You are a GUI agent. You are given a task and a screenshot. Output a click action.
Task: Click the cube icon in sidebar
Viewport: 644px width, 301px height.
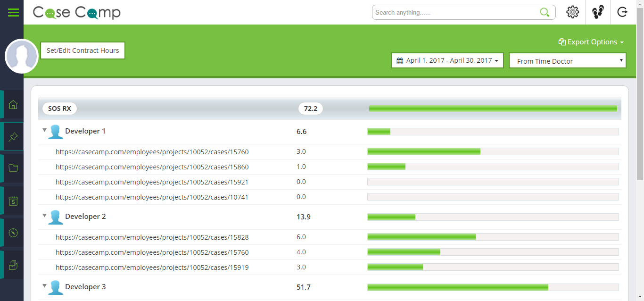coord(13,265)
